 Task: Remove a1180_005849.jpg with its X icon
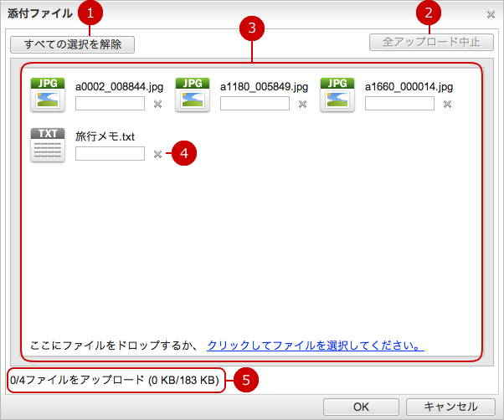pyautogui.click(x=302, y=104)
